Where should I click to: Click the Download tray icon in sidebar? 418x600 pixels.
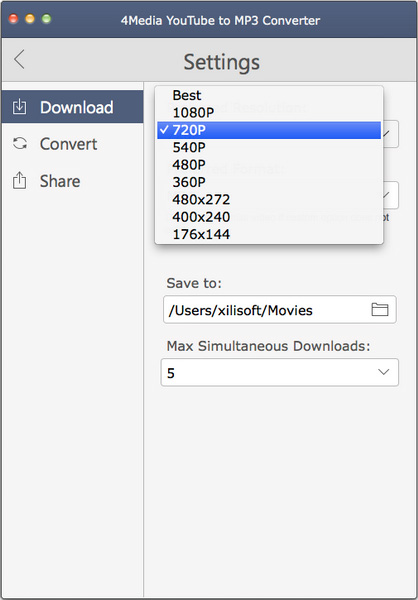[20, 107]
